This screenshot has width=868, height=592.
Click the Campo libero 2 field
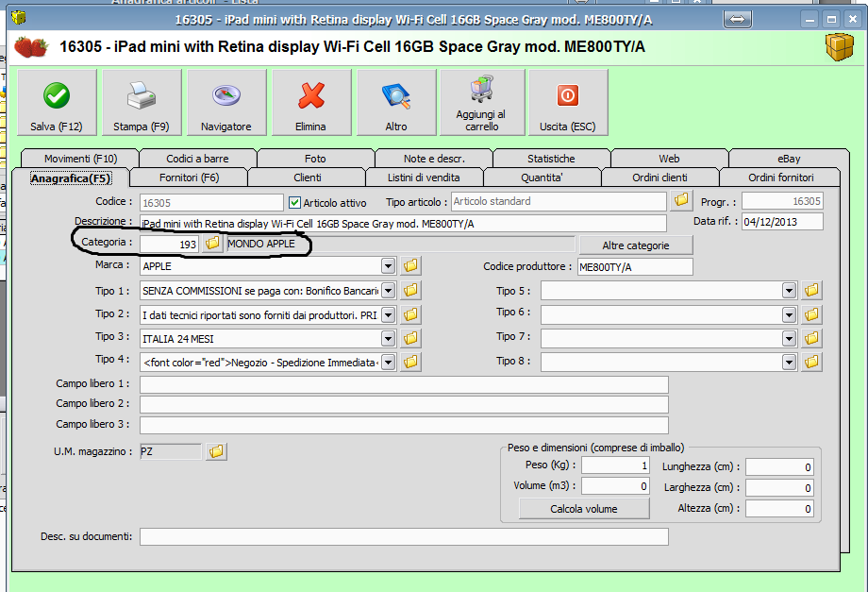point(404,404)
